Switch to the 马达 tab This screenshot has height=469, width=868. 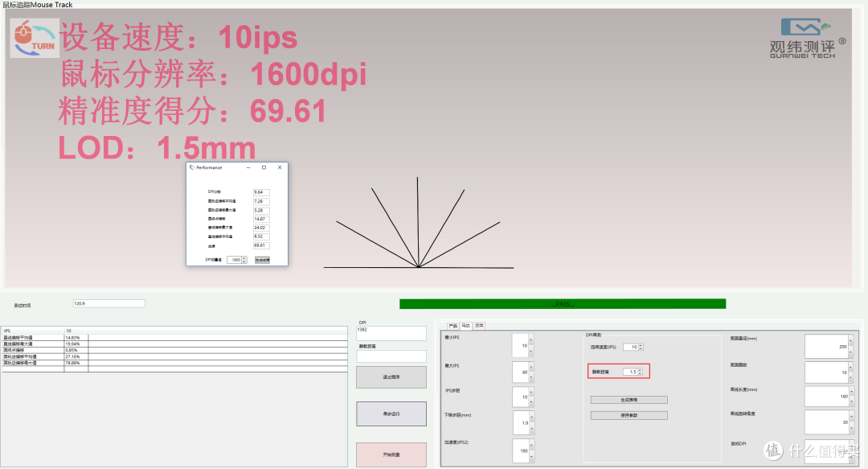click(466, 326)
